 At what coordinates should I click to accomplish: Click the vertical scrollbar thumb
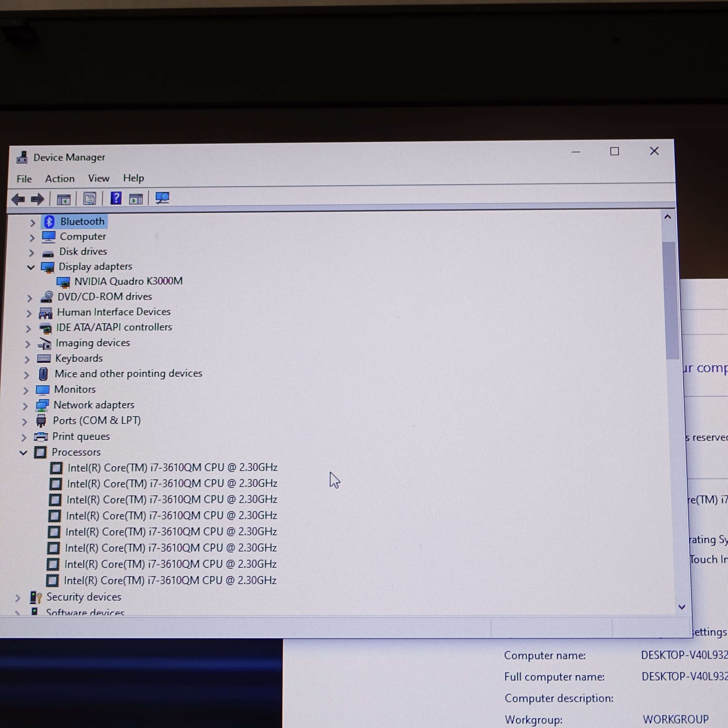[671, 300]
